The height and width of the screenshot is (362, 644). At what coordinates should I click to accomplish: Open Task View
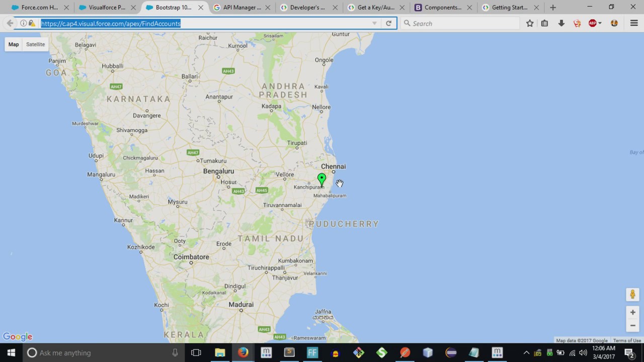point(196,353)
